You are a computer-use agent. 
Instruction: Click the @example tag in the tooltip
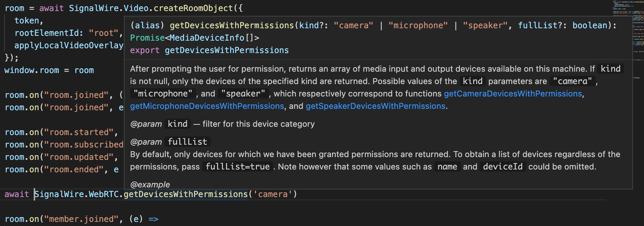(150, 184)
